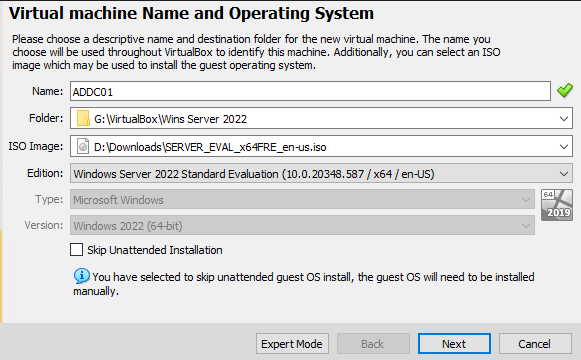Expand the Folder dropdown arrow
This screenshot has width=581, height=360.
pos(564,119)
